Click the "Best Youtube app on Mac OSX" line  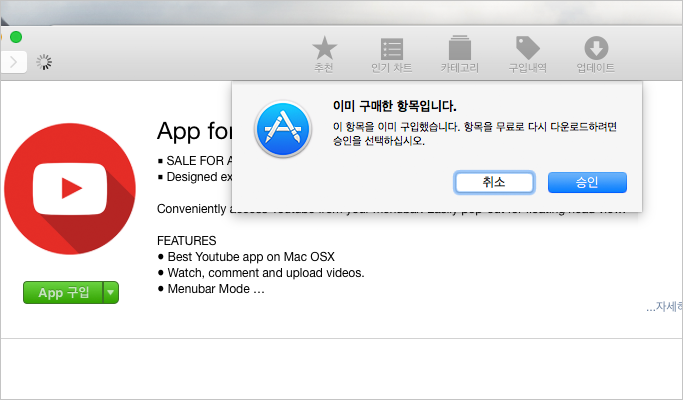point(251,257)
